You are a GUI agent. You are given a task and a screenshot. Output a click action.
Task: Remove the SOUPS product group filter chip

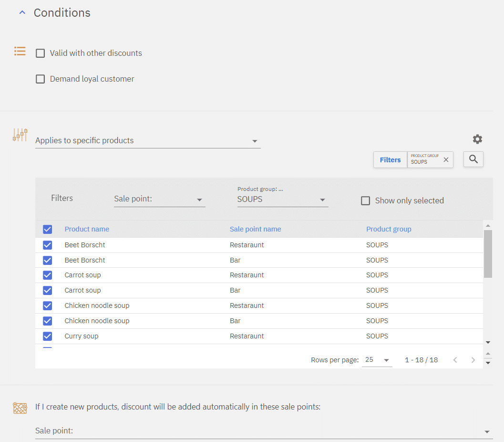pyautogui.click(x=446, y=160)
